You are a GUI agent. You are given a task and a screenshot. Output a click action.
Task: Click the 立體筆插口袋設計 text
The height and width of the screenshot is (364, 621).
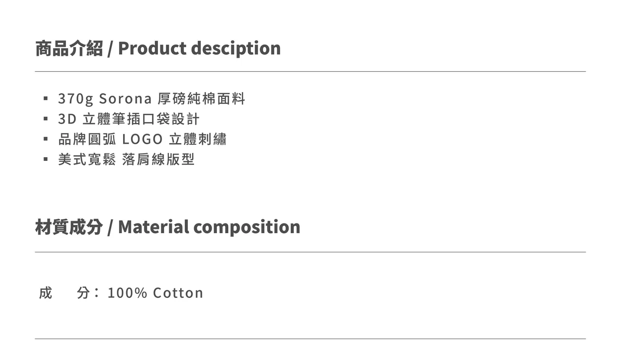(141, 119)
